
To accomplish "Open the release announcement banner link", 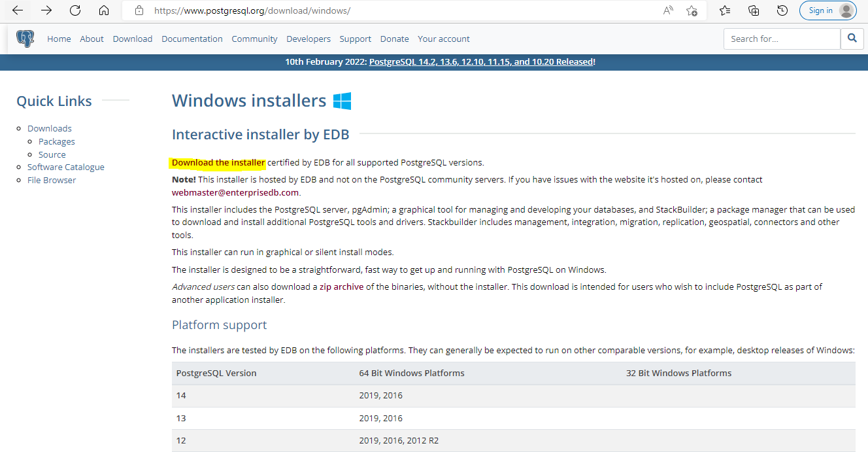I will 481,61.
